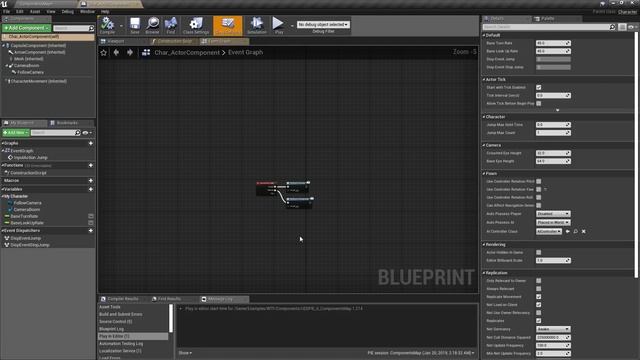Click the Base Turn Rate value field

[553, 43]
